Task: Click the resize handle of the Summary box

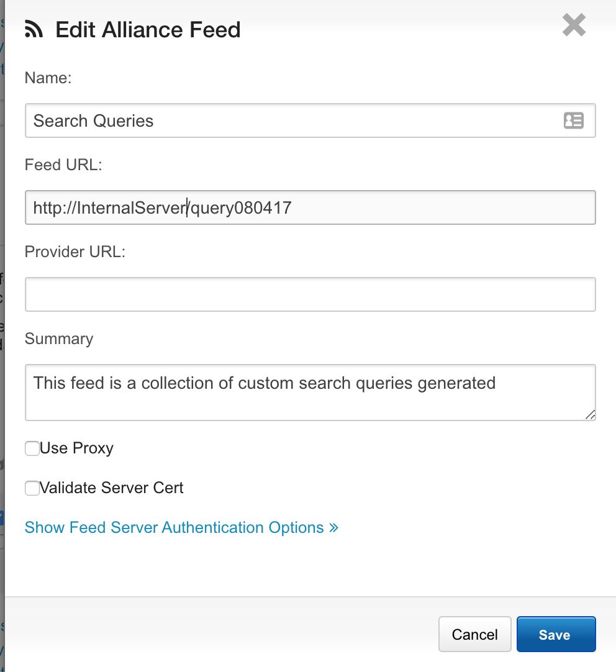Action: (x=590, y=415)
